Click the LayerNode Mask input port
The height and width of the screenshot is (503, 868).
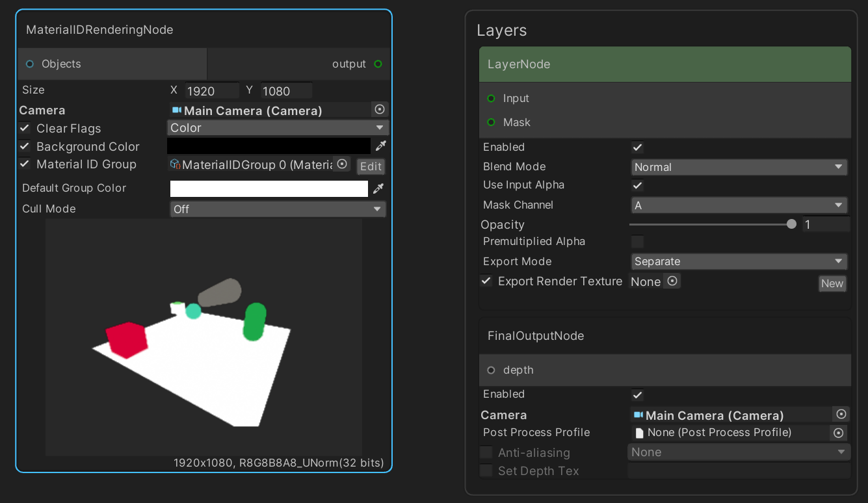point(492,122)
